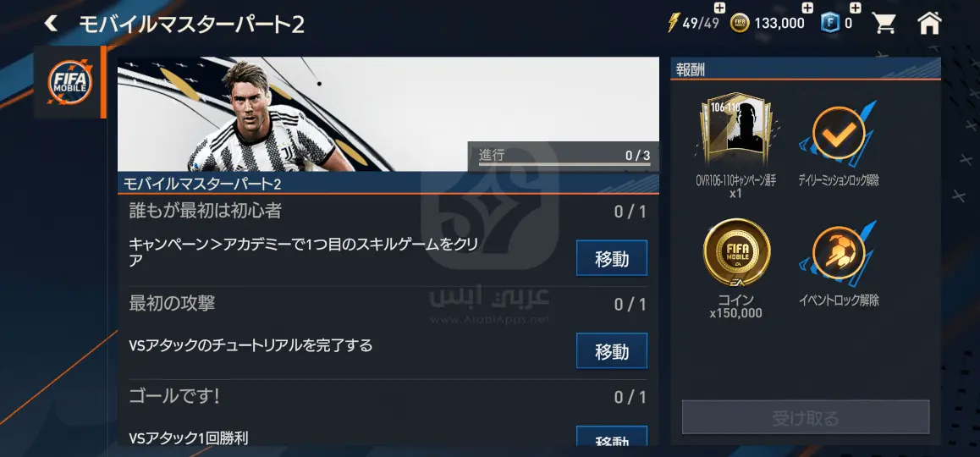Tap the blue FIFA points gem icon

coord(830,24)
